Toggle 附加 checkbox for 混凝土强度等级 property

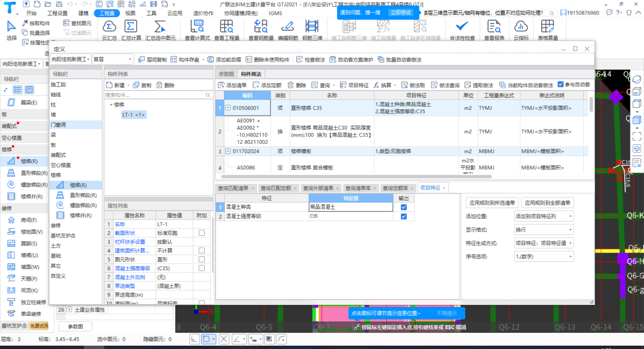pyautogui.click(x=202, y=268)
